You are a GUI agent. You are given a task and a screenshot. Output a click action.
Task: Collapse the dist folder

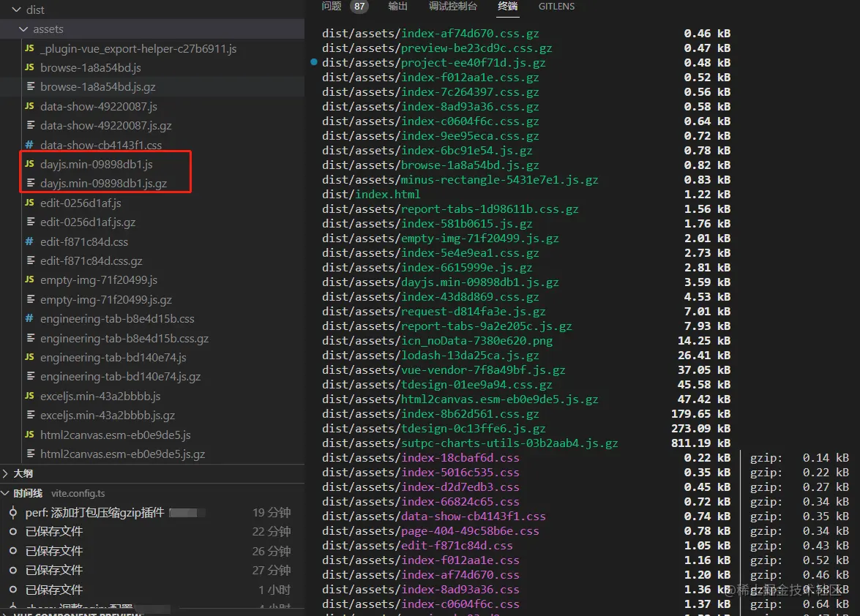[16, 10]
